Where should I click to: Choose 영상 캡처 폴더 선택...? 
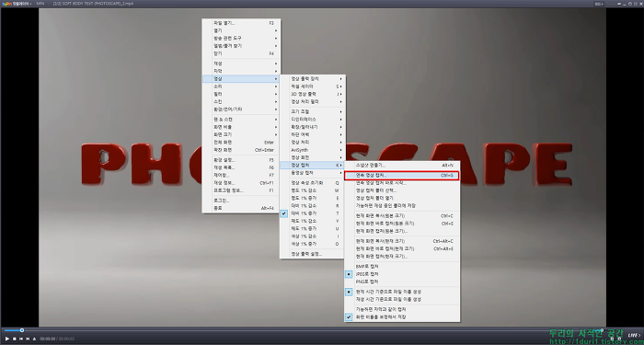402,190
